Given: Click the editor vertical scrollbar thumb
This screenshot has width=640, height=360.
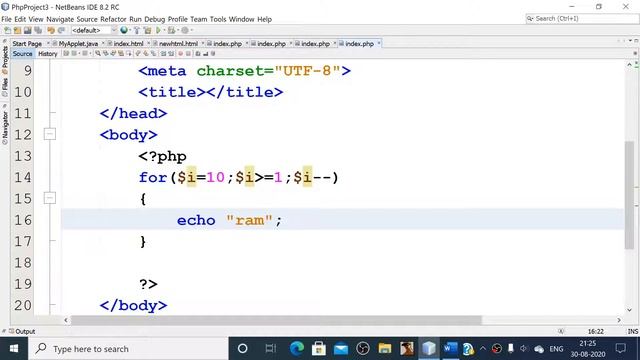Looking at the screenshot, I should click(x=629, y=194).
